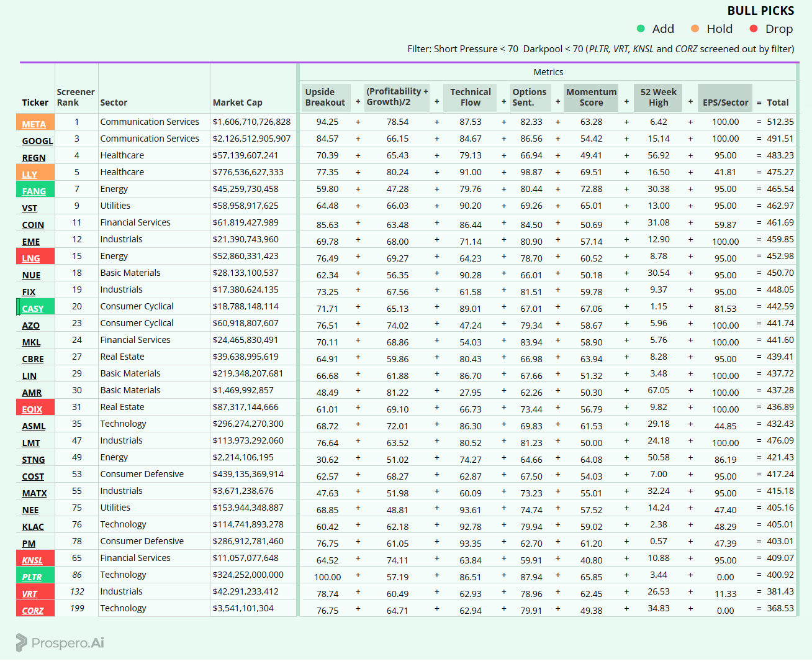Open the COST ticker link
The image size is (812, 661).
(x=33, y=476)
